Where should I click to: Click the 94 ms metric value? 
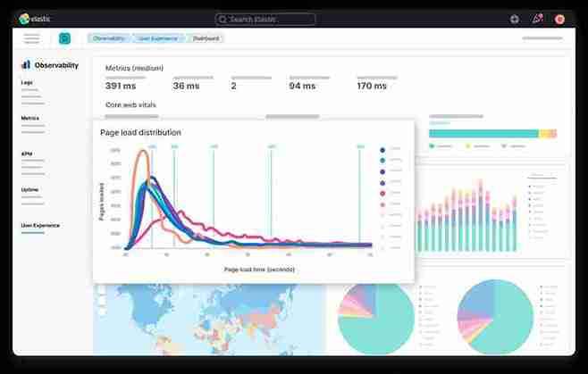click(302, 86)
